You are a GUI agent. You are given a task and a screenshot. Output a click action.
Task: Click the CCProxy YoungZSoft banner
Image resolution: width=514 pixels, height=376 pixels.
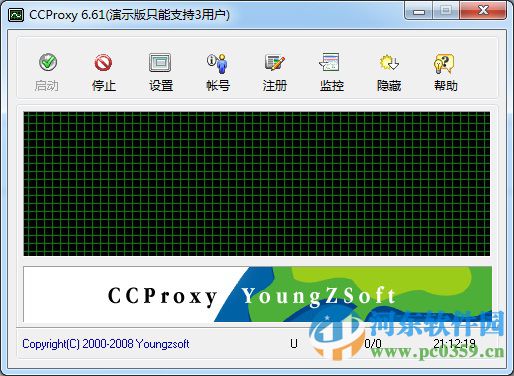click(257, 294)
